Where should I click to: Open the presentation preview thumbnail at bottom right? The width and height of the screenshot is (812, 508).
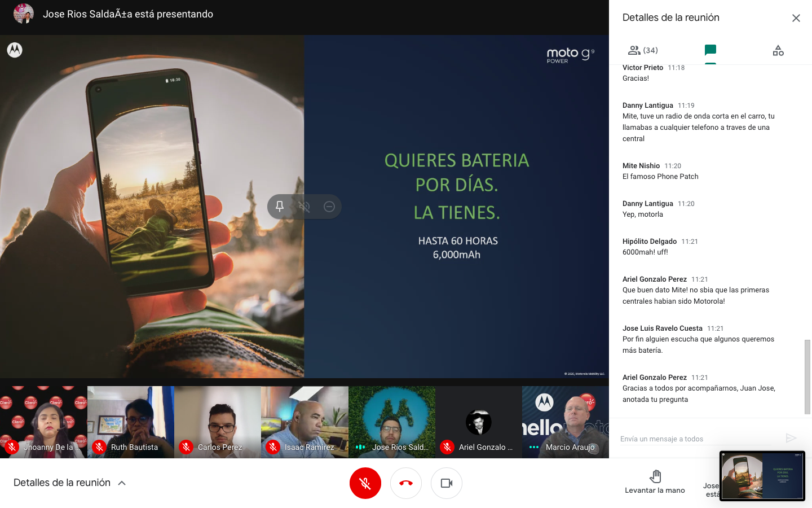(x=762, y=476)
